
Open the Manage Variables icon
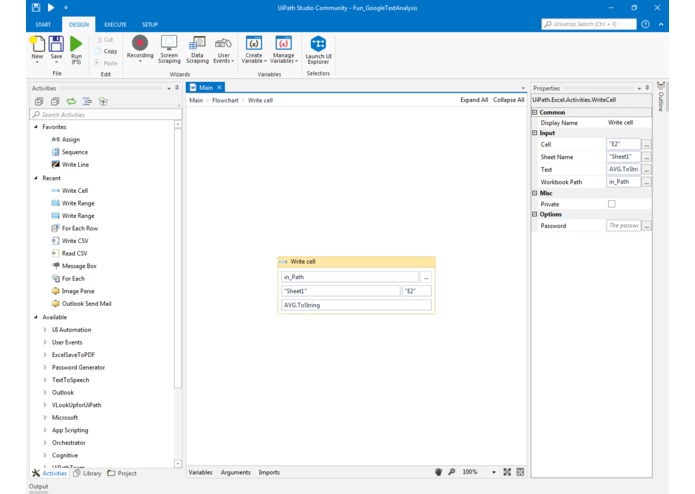click(283, 43)
